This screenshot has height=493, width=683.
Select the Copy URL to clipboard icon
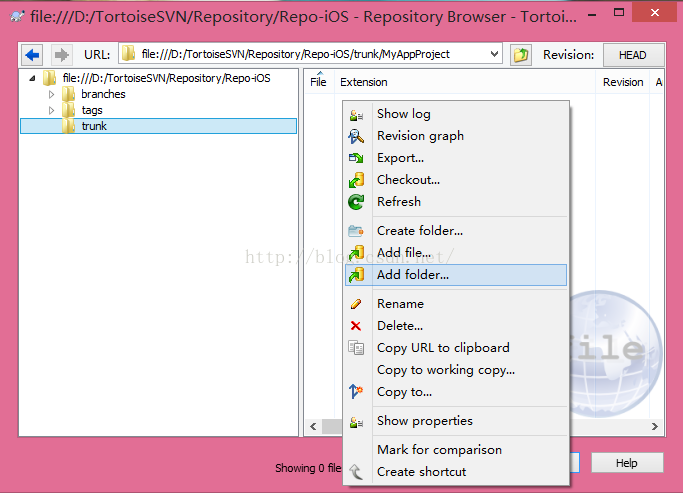tap(356, 348)
